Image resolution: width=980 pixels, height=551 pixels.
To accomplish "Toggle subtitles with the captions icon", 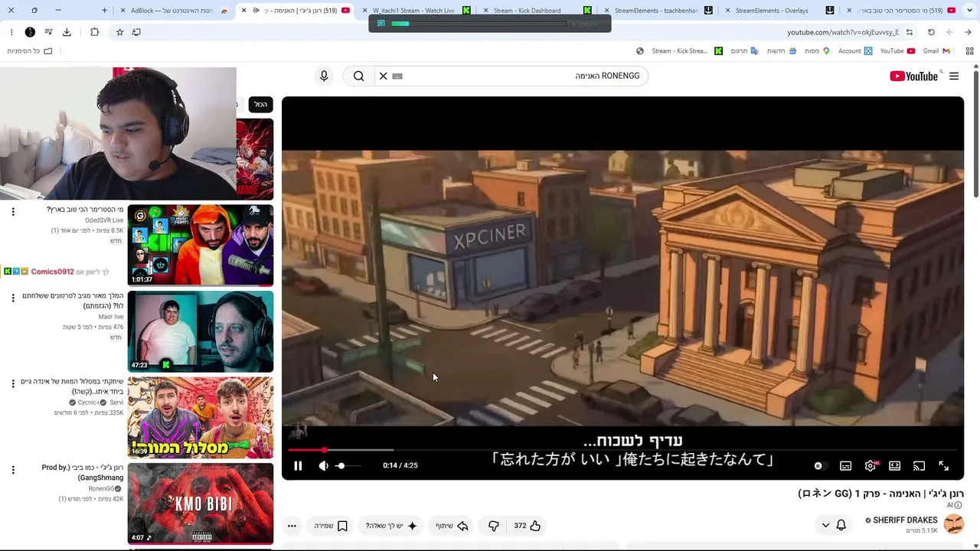I will 845,465.
